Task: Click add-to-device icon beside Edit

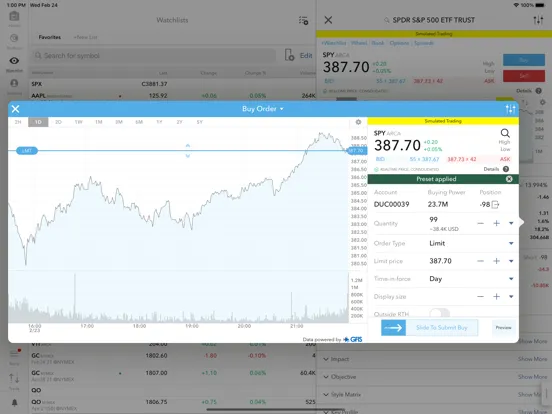Action: [289, 55]
